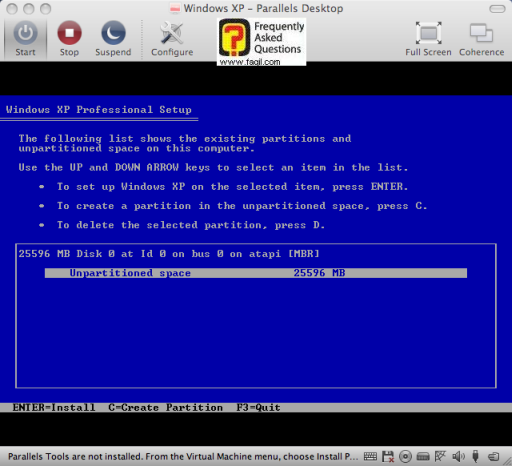Click the sound speaker status icon

pos(458,456)
